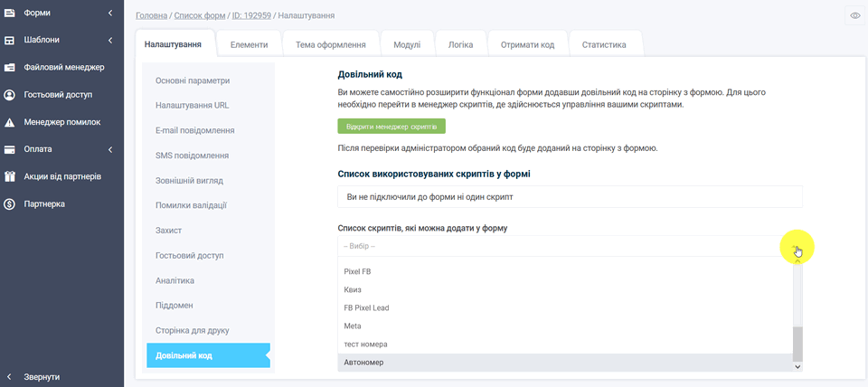Open Гостьовий доступ in settings list
Image resolution: width=868 pixels, height=387 pixels.
pyautogui.click(x=189, y=255)
